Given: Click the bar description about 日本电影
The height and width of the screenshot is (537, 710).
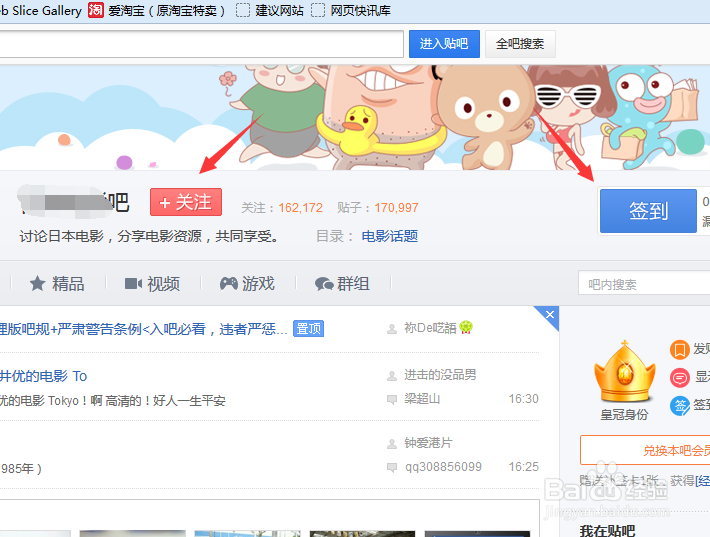Looking at the screenshot, I should point(149,236).
